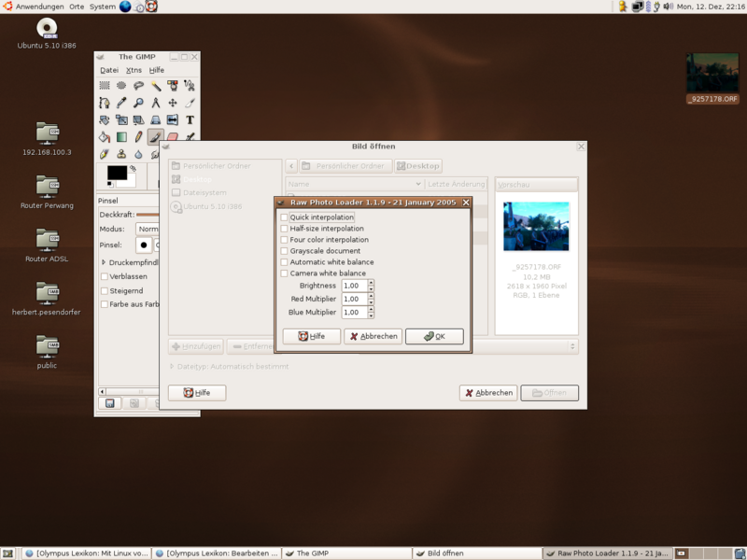Image resolution: width=747 pixels, height=560 pixels.
Task: Pick the Color Picker tool
Action: (x=121, y=103)
